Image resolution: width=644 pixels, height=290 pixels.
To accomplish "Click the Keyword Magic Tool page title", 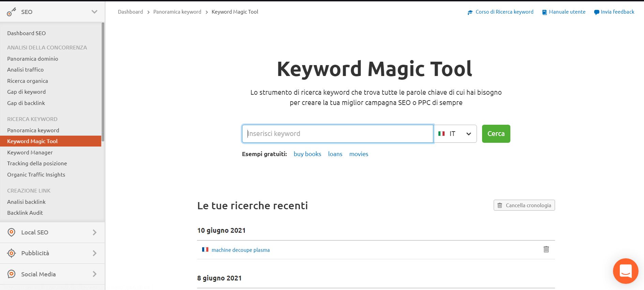I will (374, 69).
